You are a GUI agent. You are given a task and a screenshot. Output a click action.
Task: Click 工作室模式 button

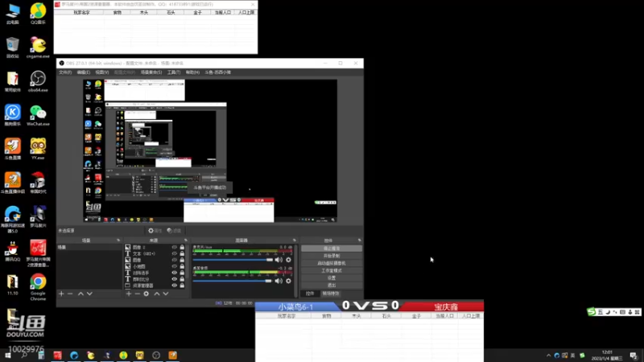coord(332,270)
